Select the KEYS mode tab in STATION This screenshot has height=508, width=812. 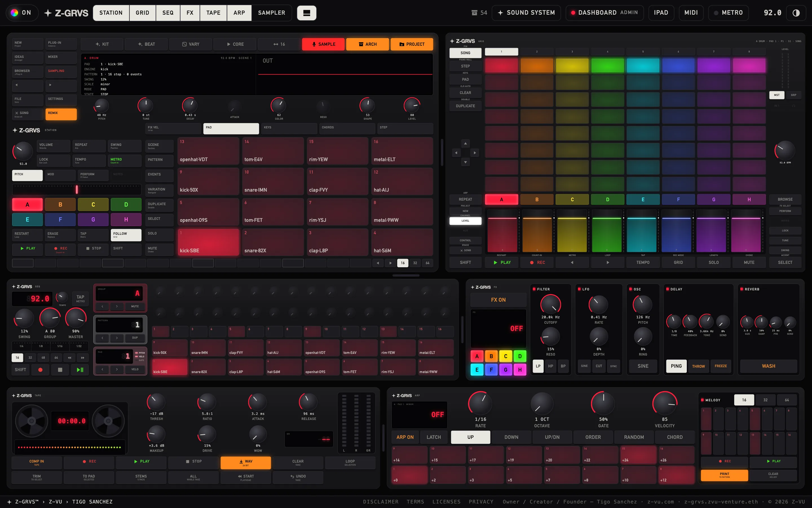click(289, 128)
